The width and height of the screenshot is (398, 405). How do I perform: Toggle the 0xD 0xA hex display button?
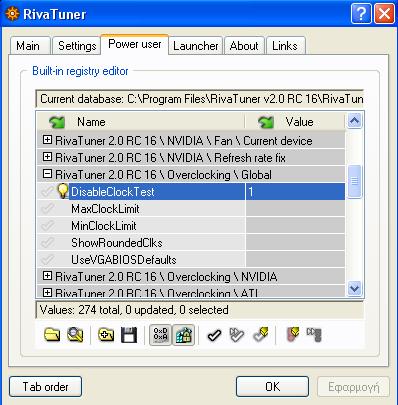coord(160,335)
